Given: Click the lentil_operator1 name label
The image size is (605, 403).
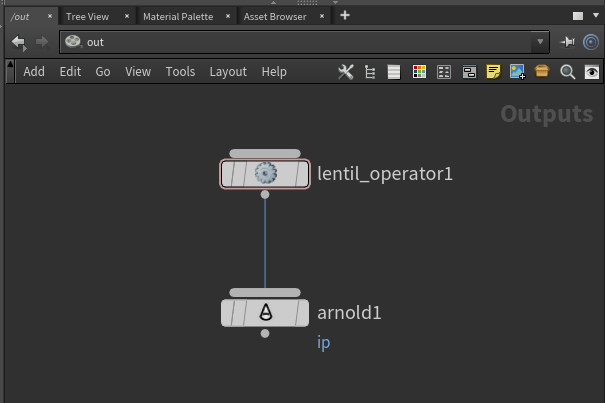Looking at the screenshot, I should (x=385, y=174).
